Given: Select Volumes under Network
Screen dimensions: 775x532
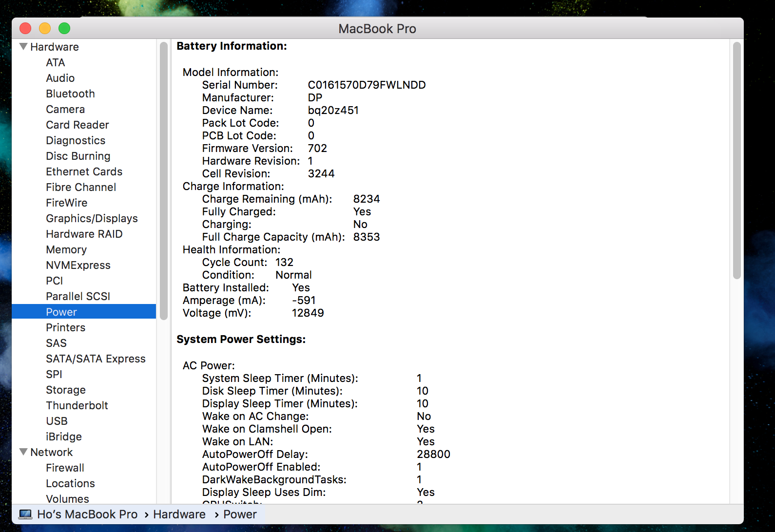Looking at the screenshot, I should tap(68, 499).
